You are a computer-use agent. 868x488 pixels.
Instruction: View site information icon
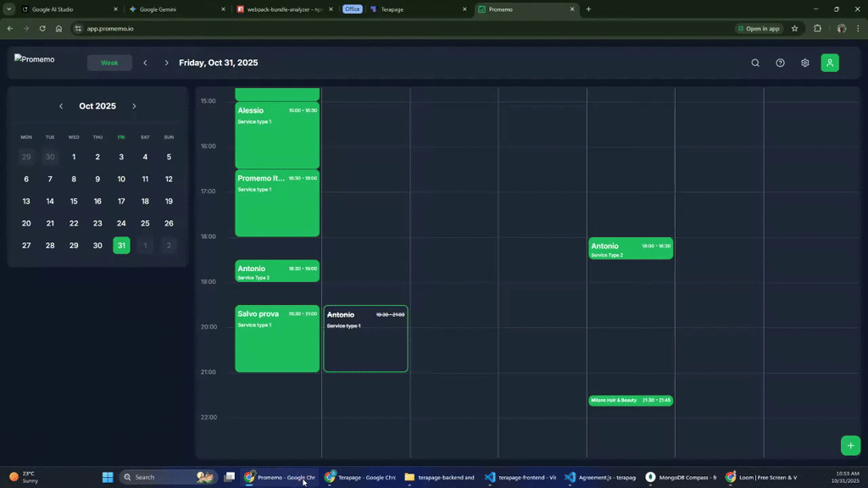[78, 29]
